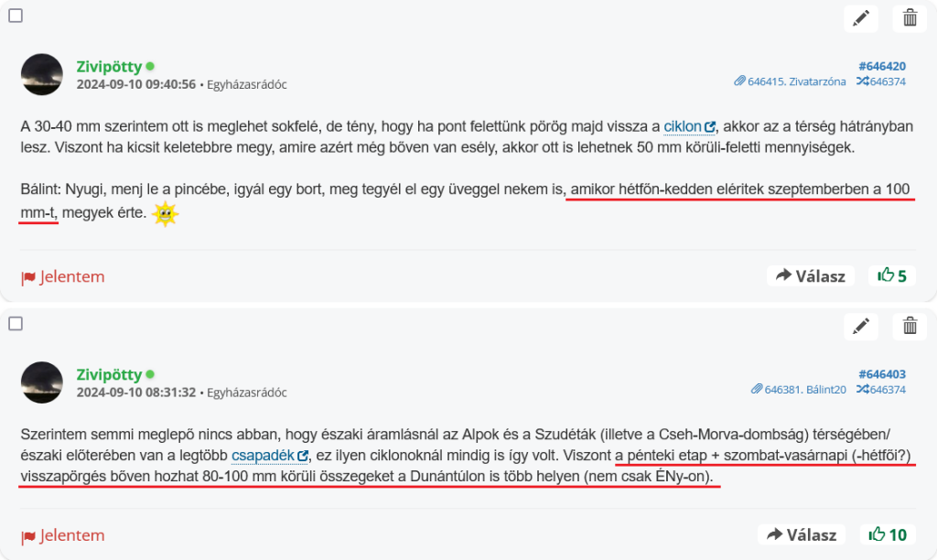The image size is (937, 560).
Task: Report the first post via Jelentem
Action: point(62,276)
